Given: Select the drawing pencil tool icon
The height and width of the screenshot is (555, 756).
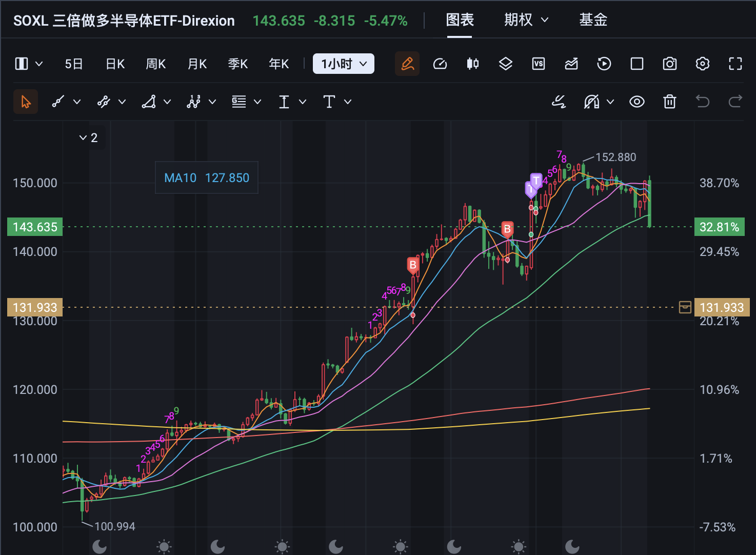Looking at the screenshot, I should [407, 64].
